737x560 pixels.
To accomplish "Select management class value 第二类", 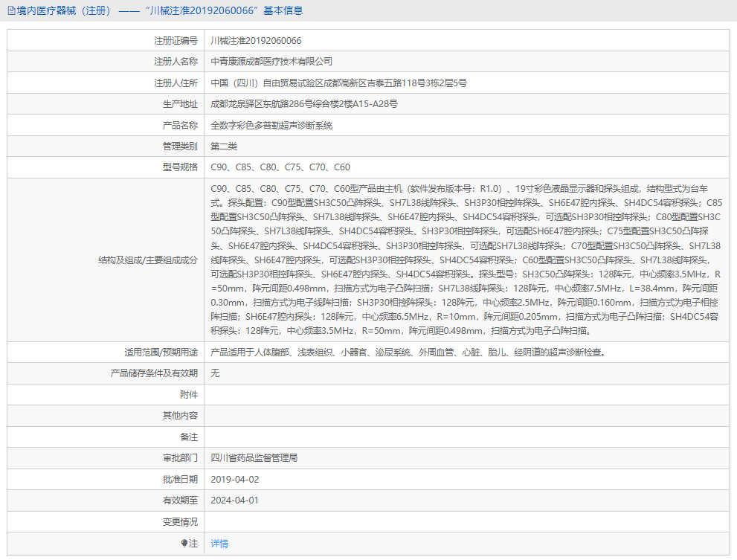I will tap(224, 147).
